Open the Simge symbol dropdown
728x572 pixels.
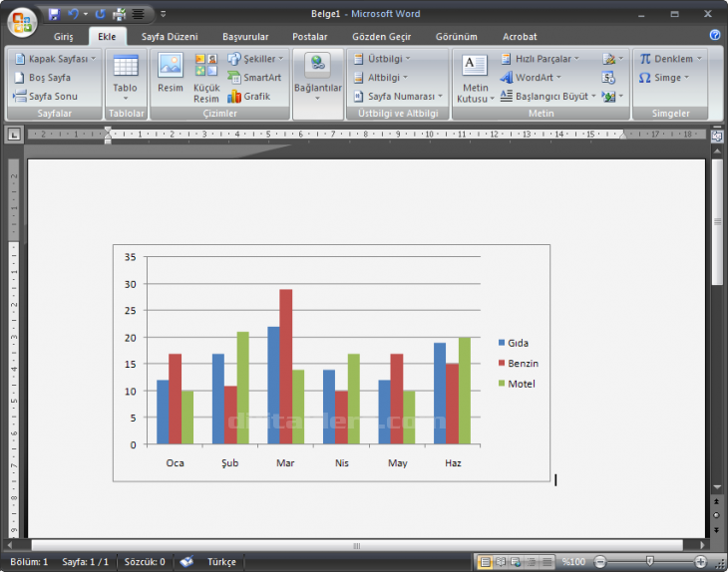pos(687,78)
